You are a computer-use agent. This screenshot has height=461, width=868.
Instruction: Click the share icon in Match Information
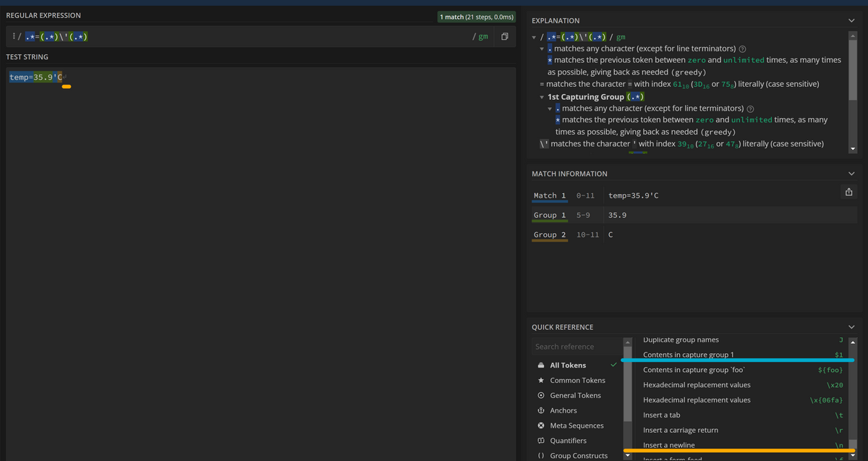pos(849,192)
